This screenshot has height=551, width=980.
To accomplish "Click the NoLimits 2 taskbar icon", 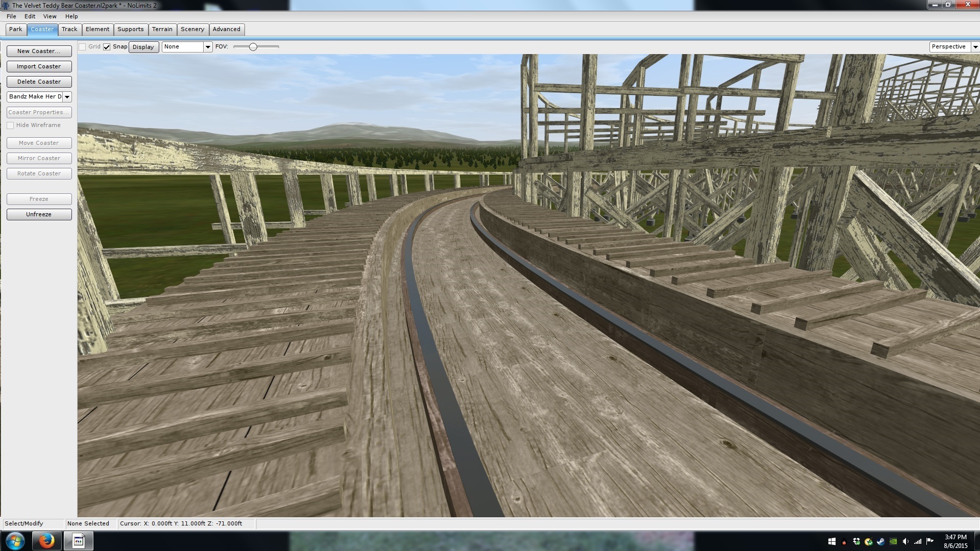I will pyautogui.click(x=78, y=541).
